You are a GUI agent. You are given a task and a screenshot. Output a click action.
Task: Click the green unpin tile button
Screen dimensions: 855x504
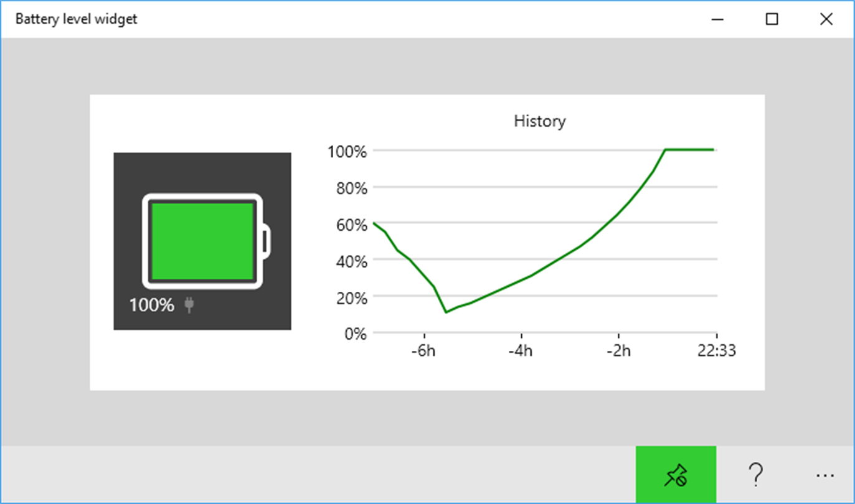click(x=676, y=475)
